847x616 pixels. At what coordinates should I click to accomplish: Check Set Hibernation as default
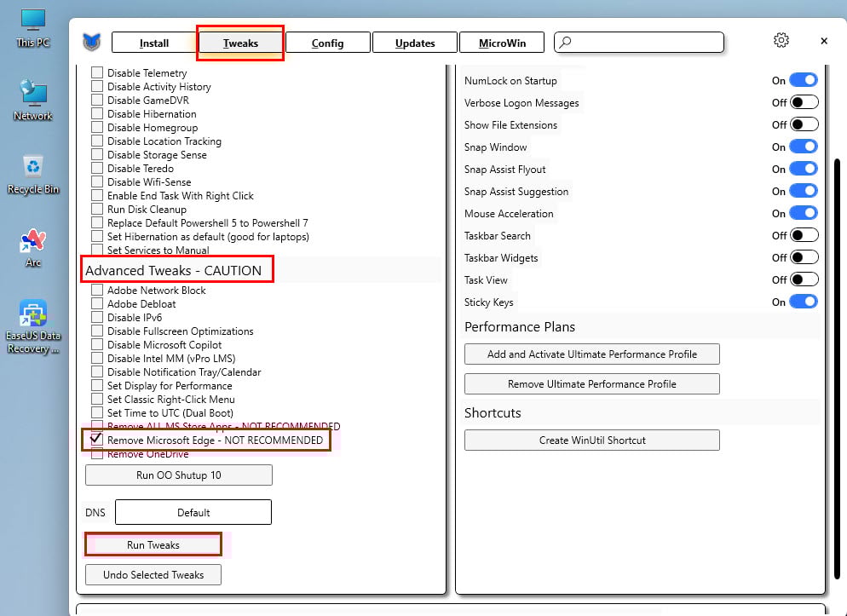97,237
